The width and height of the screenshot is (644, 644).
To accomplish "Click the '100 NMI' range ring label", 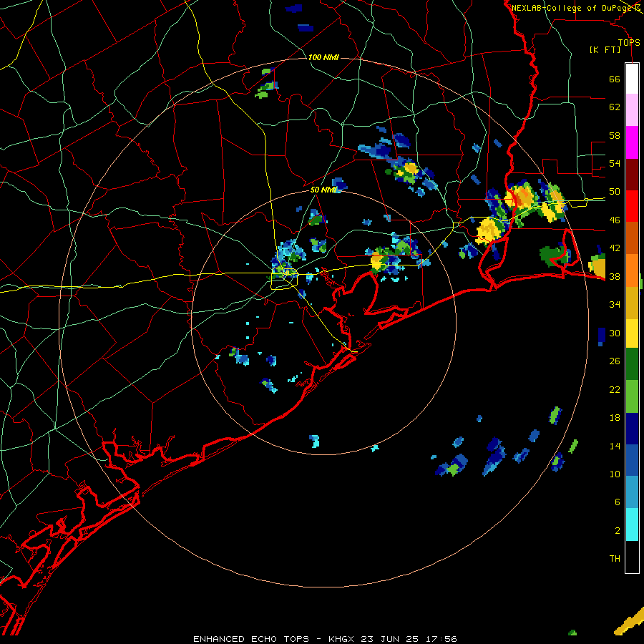I will coord(323,57).
